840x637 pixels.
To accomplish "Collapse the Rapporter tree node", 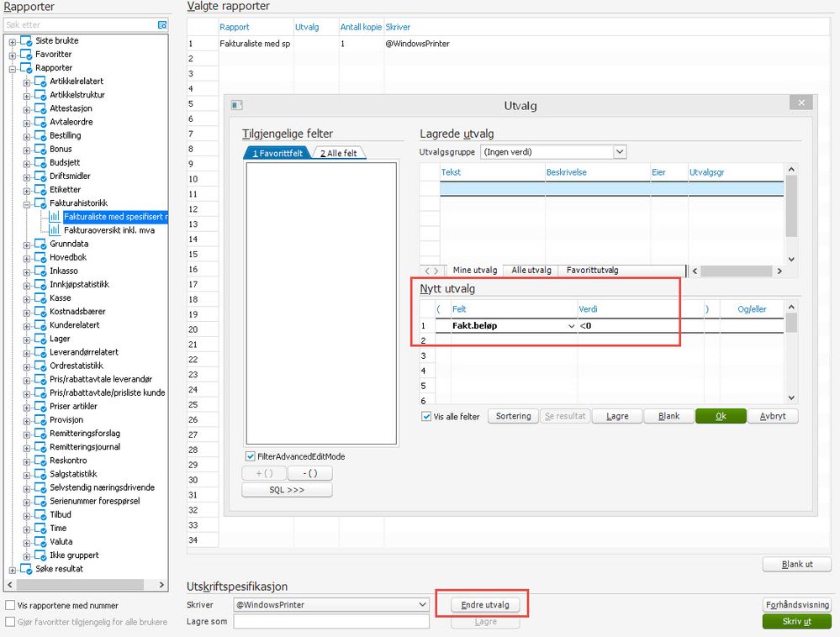I will 12,69.
